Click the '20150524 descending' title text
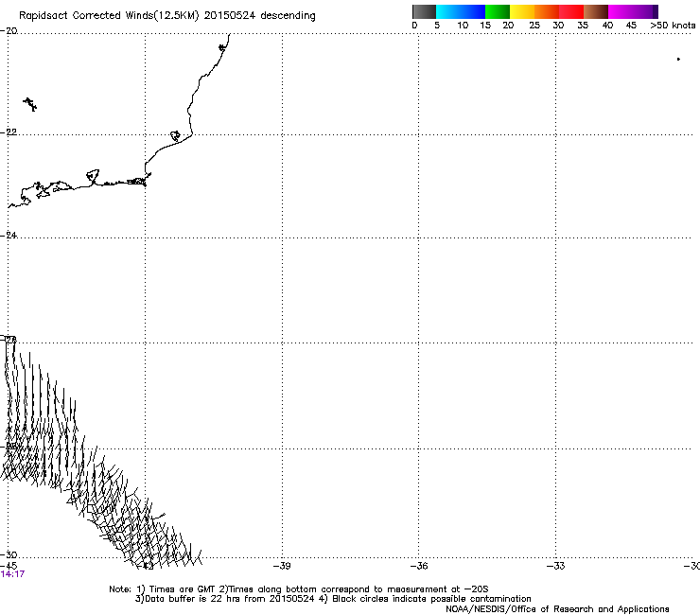 (260, 16)
